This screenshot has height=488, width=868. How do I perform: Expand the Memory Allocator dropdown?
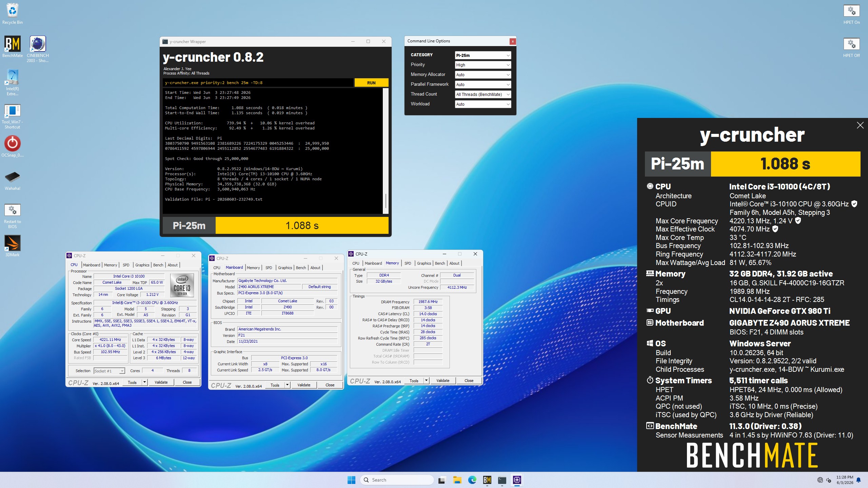[x=483, y=75]
